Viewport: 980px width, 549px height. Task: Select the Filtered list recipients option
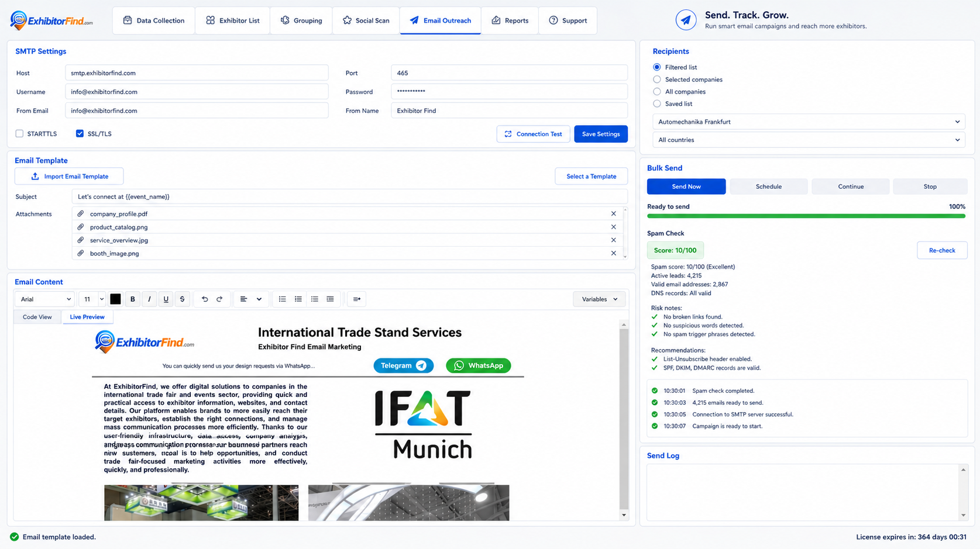click(657, 67)
